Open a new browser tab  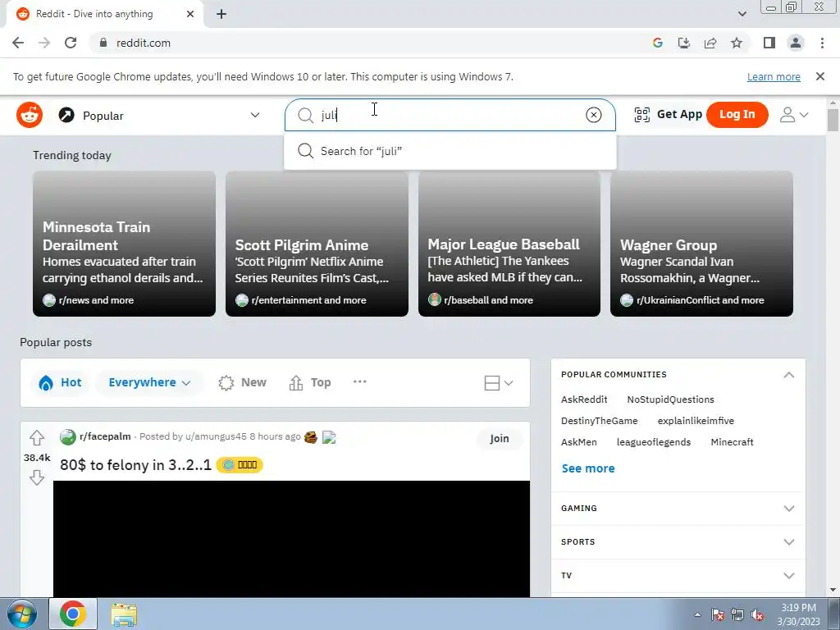tap(221, 14)
